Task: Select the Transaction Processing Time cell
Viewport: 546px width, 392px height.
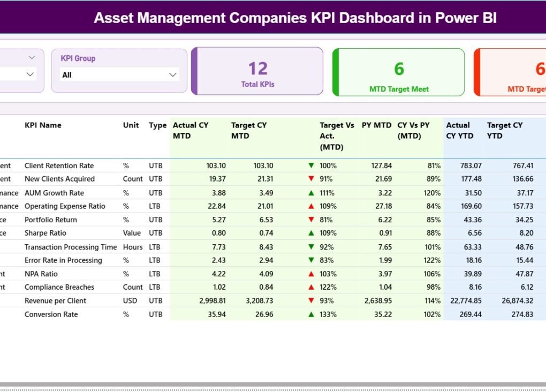Action: pyautogui.click(x=71, y=247)
